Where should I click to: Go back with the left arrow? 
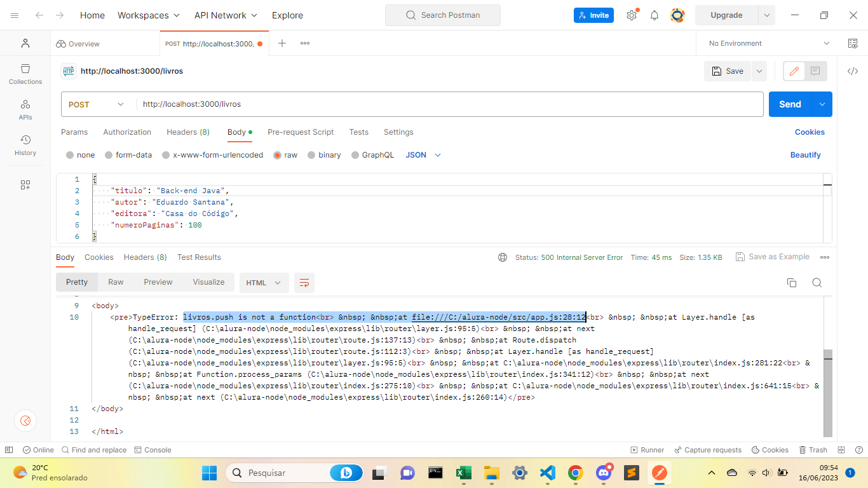coord(39,15)
